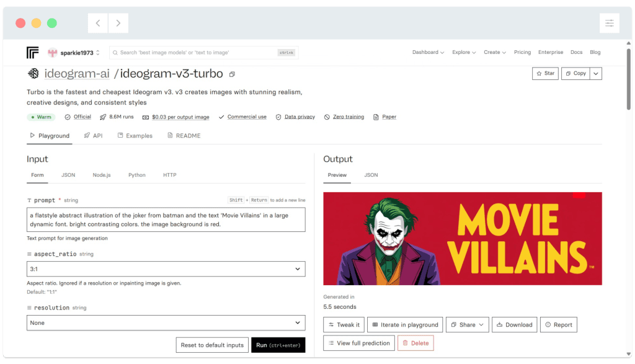Star the ideogram-v3-turbo model
Image resolution: width=635 pixels, height=364 pixels.
[545, 73]
